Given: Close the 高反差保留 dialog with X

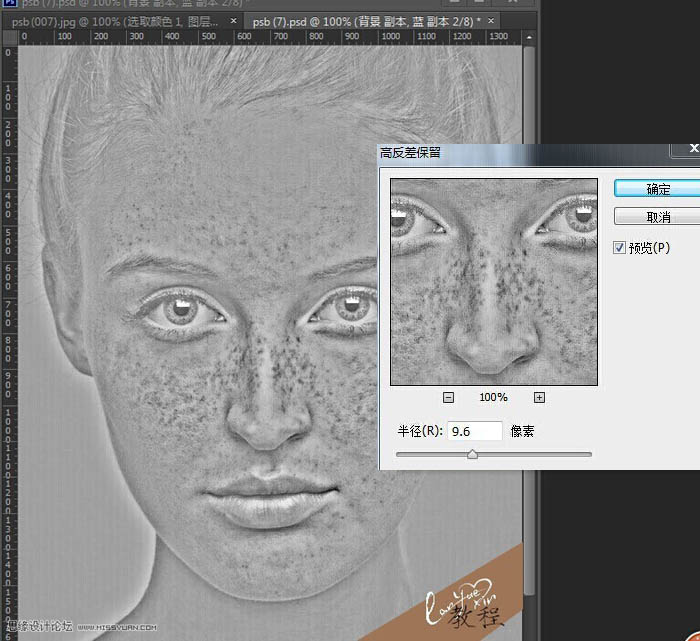Looking at the screenshot, I should 692,149.
